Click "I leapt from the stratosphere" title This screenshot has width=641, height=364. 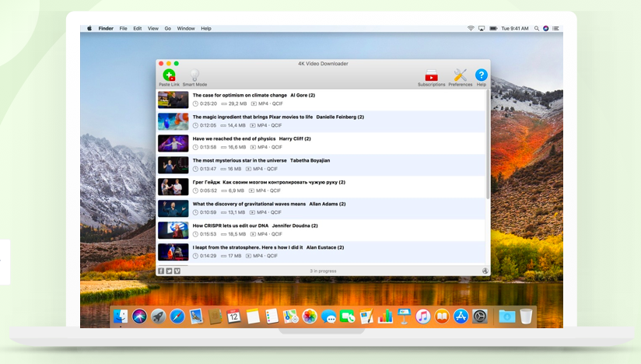coord(247,247)
